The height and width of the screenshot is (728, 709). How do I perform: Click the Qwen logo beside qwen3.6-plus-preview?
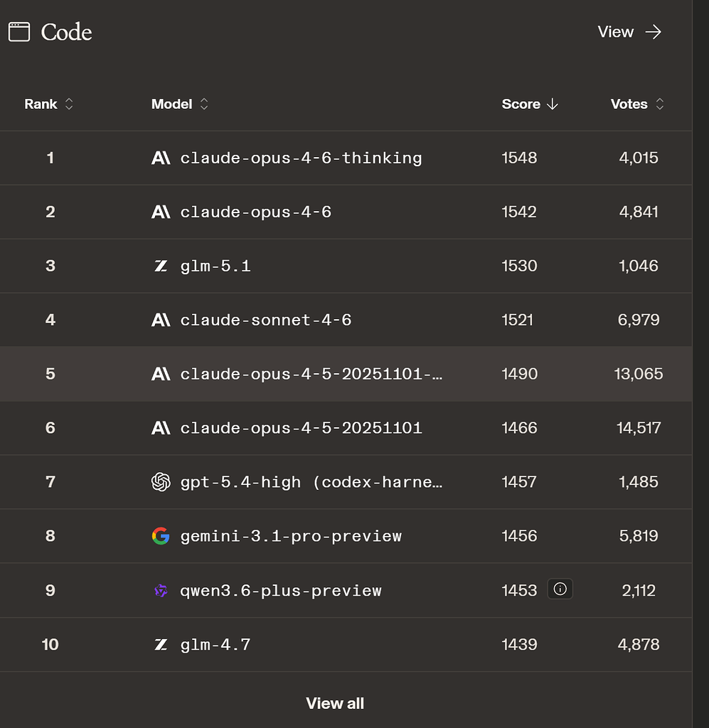point(161,590)
